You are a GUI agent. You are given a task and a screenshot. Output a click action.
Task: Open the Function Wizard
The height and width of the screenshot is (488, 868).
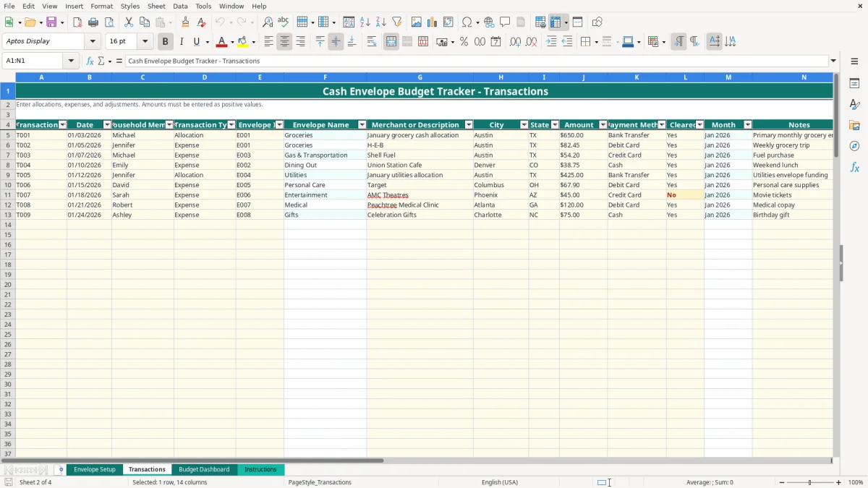pyautogui.click(x=90, y=61)
